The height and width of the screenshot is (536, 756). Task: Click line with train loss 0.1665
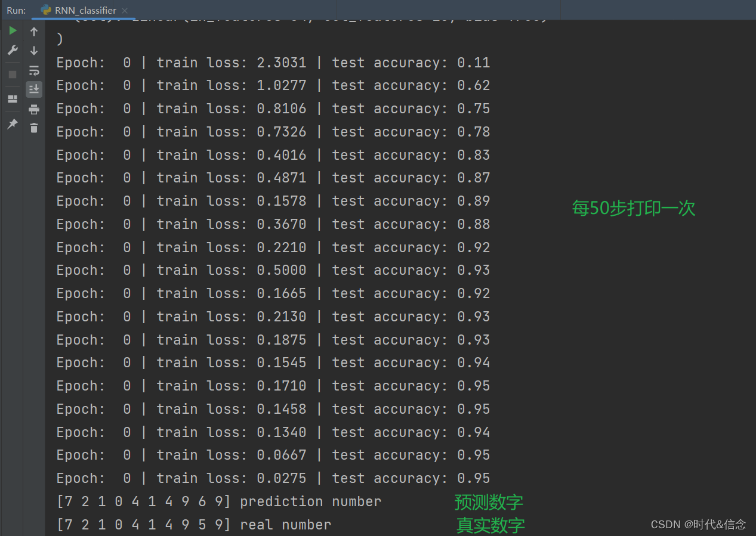(x=273, y=294)
